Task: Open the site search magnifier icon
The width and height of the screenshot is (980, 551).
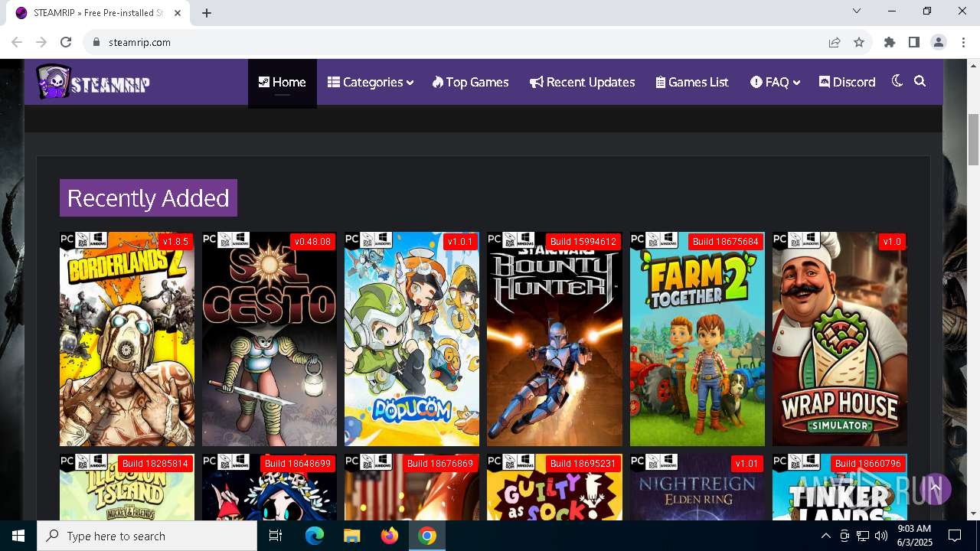Action: (920, 81)
